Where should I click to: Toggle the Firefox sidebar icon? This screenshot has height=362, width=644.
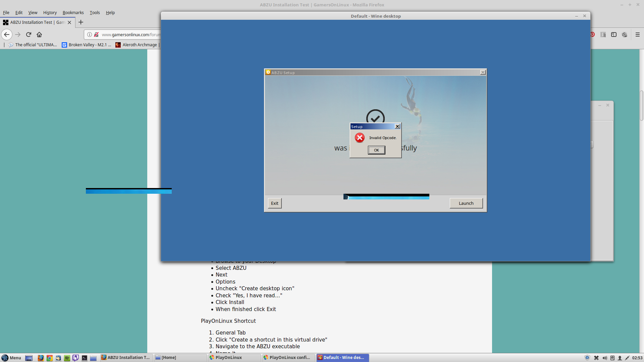(x=614, y=35)
